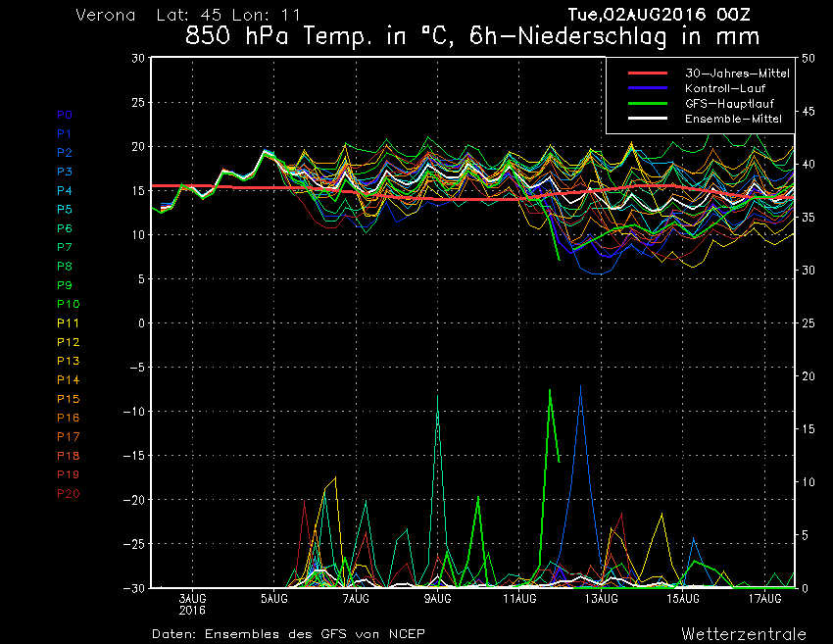
Task: Click the blue Kontroll-Lauf legend line
Action: (648, 87)
